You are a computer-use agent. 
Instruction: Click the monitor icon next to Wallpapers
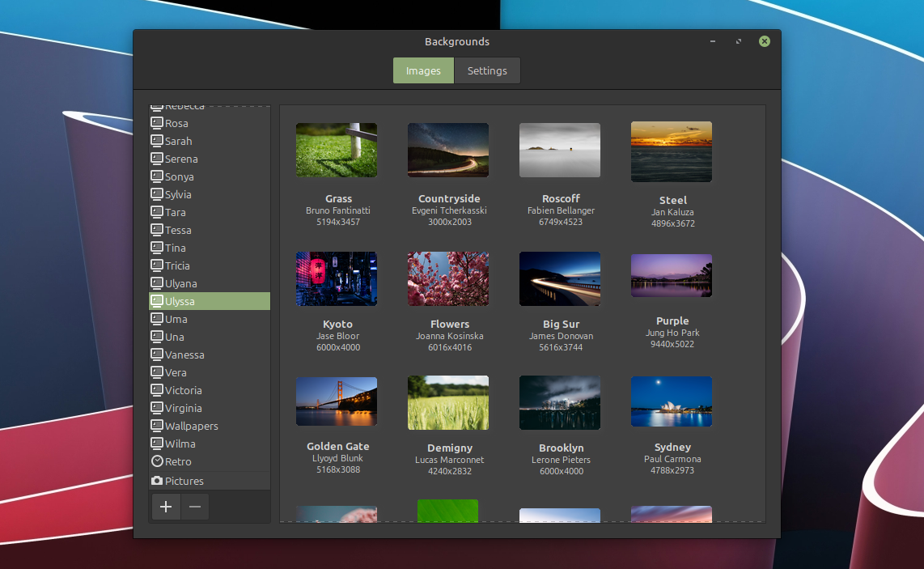157,426
